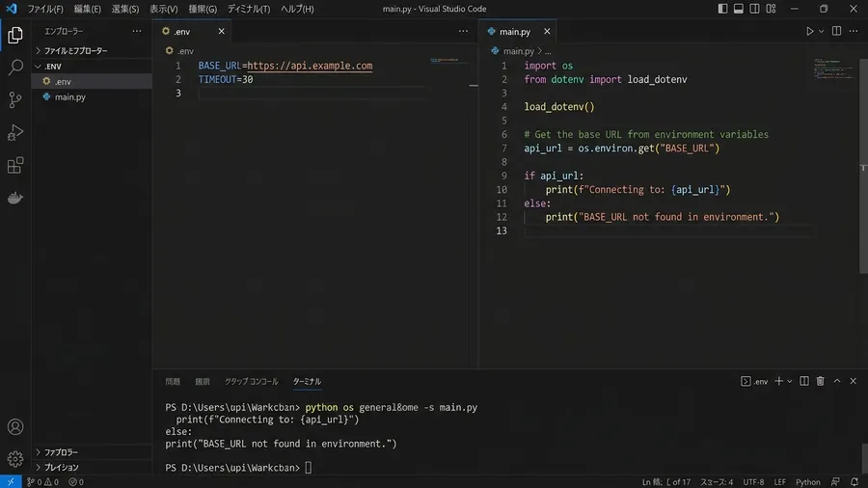Open the File menu

pyautogui.click(x=44, y=9)
